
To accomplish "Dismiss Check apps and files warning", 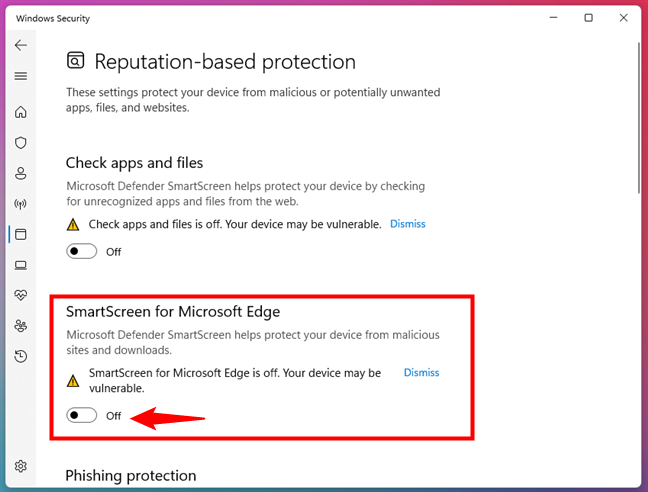I will pyautogui.click(x=407, y=224).
